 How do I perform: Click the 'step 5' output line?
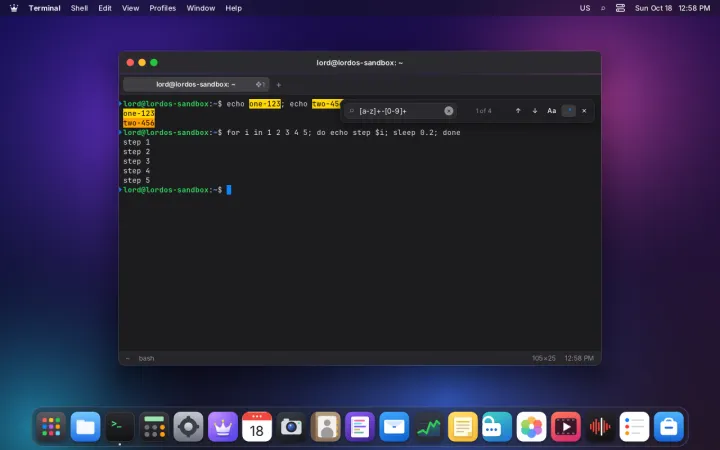click(x=136, y=180)
